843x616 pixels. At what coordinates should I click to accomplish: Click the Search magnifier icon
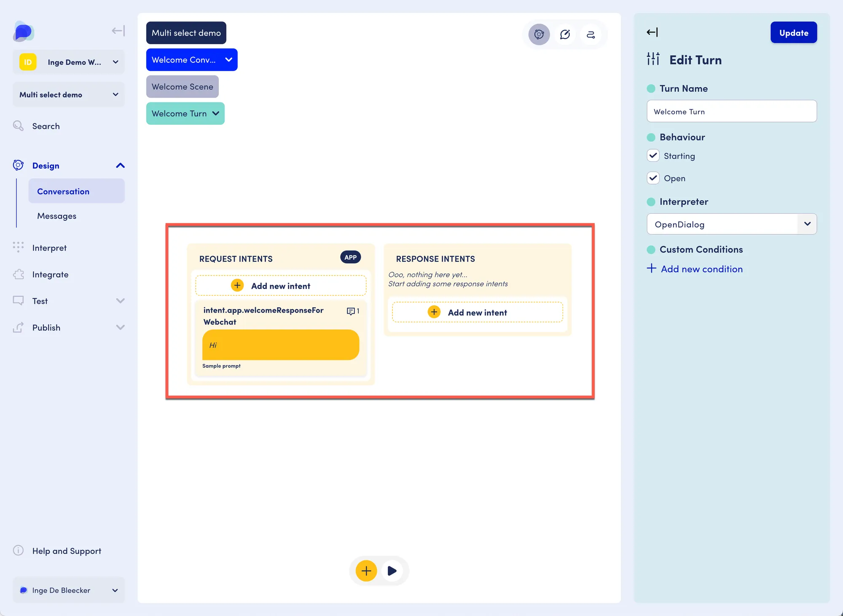[x=18, y=126]
